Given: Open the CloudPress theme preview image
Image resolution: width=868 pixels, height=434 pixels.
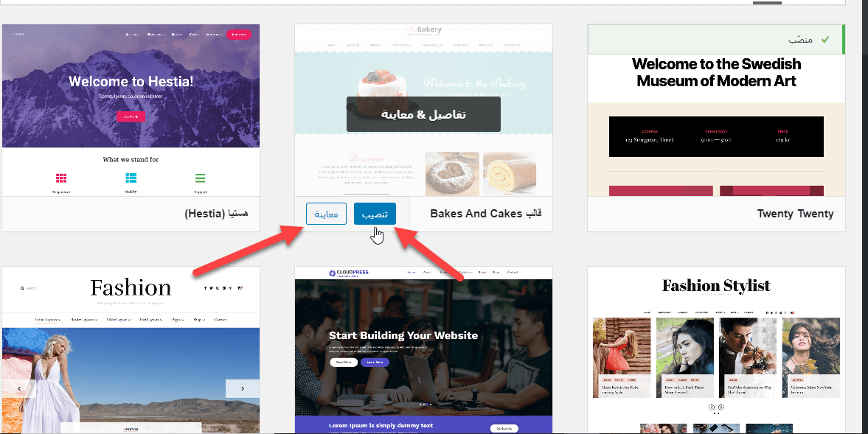Looking at the screenshot, I should coord(423,350).
